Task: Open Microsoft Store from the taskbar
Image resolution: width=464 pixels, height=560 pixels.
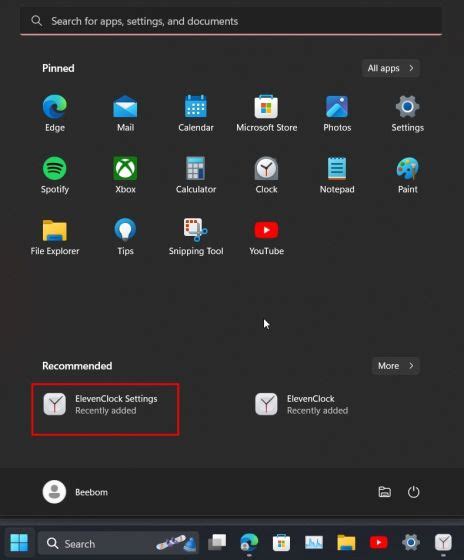Action: pos(281,543)
